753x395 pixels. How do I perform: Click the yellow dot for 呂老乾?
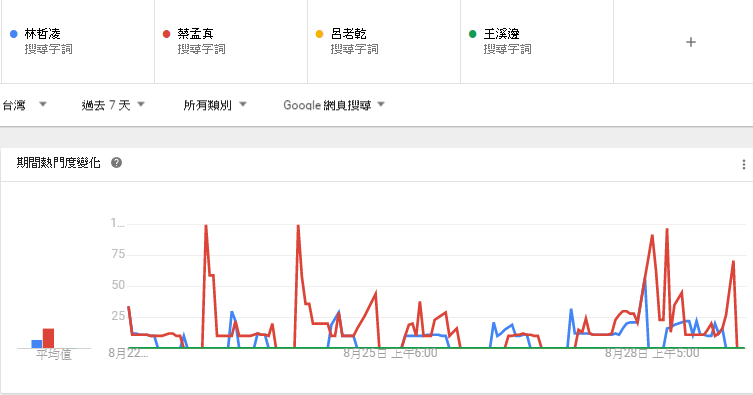(319, 34)
